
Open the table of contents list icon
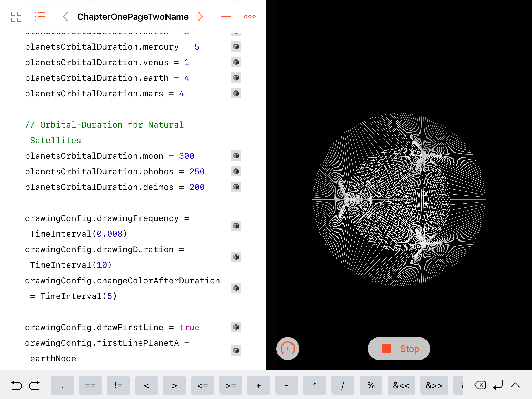click(x=40, y=17)
